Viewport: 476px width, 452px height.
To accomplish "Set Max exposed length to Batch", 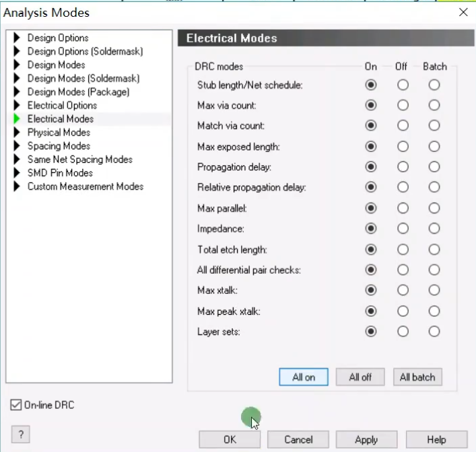I will [x=434, y=147].
